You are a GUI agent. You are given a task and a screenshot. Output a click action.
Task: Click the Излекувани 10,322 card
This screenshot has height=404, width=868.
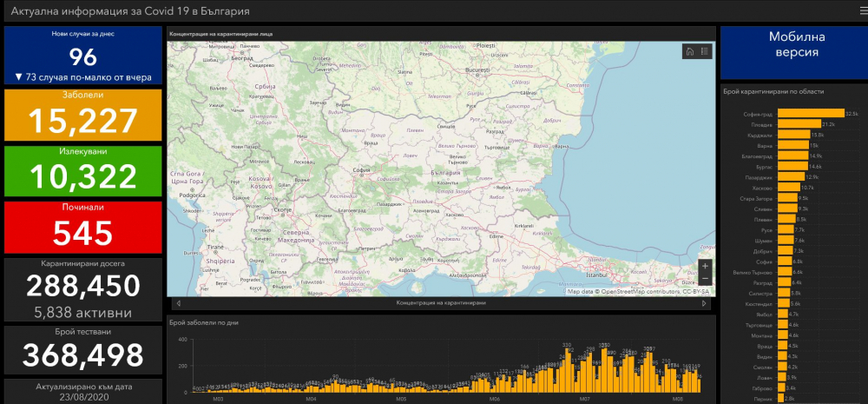[x=83, y=171]
